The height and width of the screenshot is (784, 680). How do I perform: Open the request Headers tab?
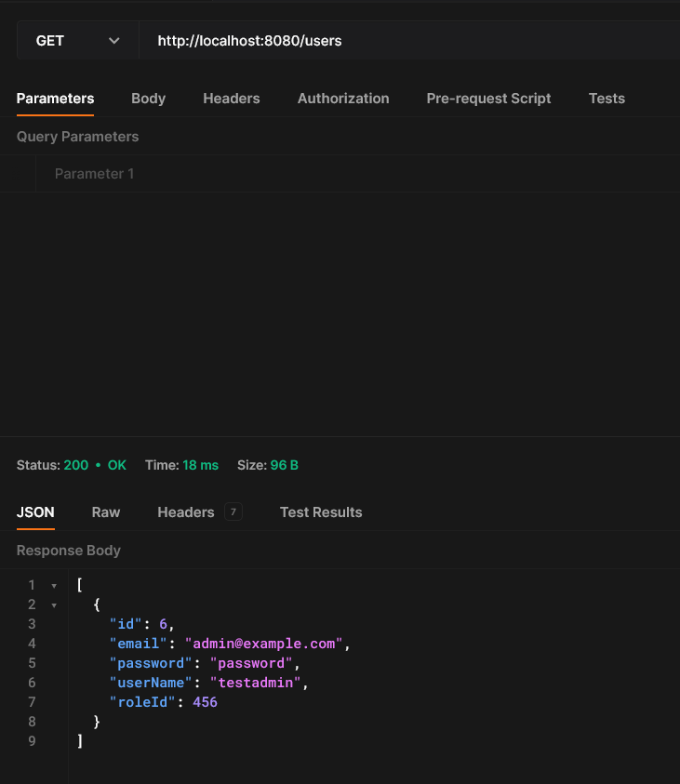click(x=231, y=99)
